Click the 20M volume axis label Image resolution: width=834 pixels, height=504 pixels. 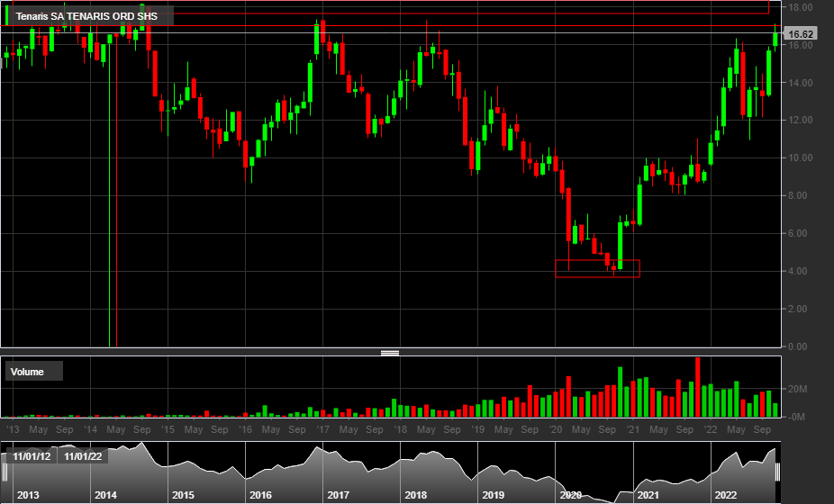tap(798, 389)
